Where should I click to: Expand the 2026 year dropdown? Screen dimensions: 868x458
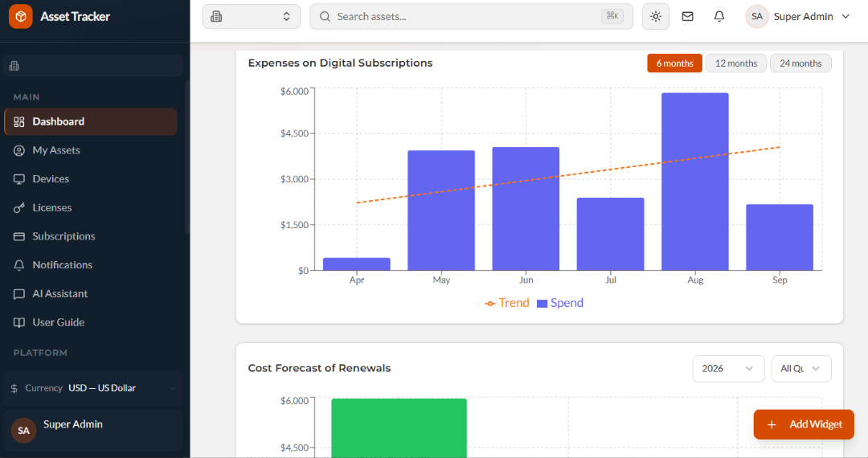coord(728,368)
